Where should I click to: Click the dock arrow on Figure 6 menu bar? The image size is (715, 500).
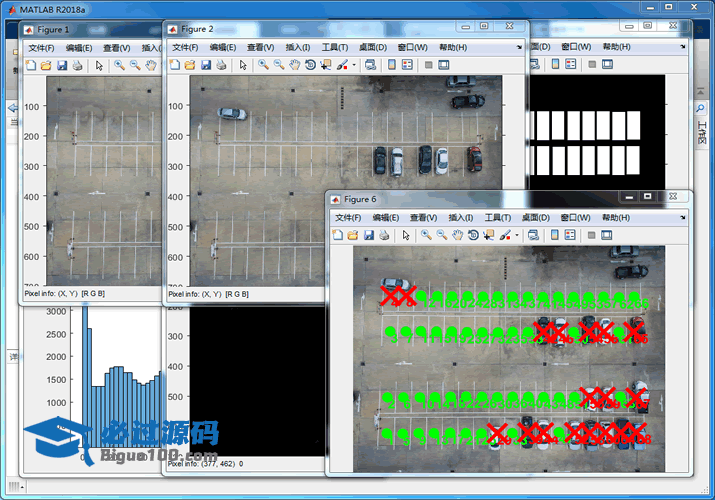682,217
